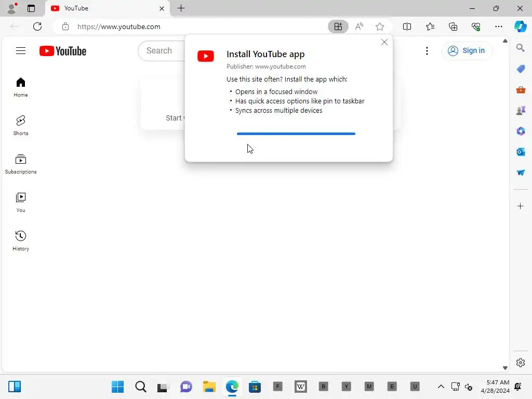
Task: Open Edge sidebar settings gear
Action: [x=520, y=363]
